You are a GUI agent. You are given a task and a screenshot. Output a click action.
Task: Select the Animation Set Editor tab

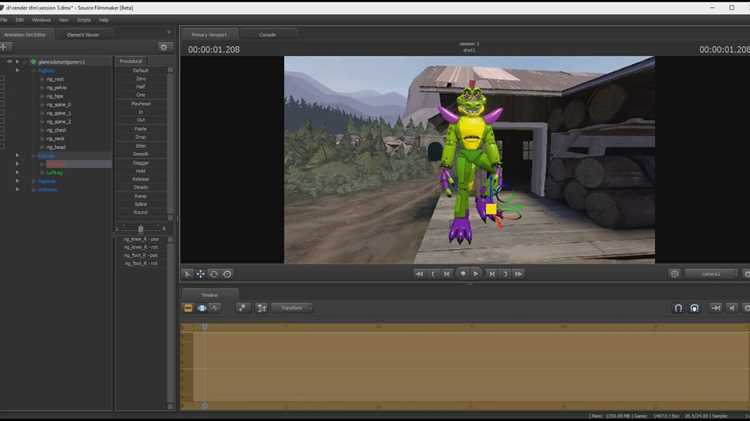point(25,35)
